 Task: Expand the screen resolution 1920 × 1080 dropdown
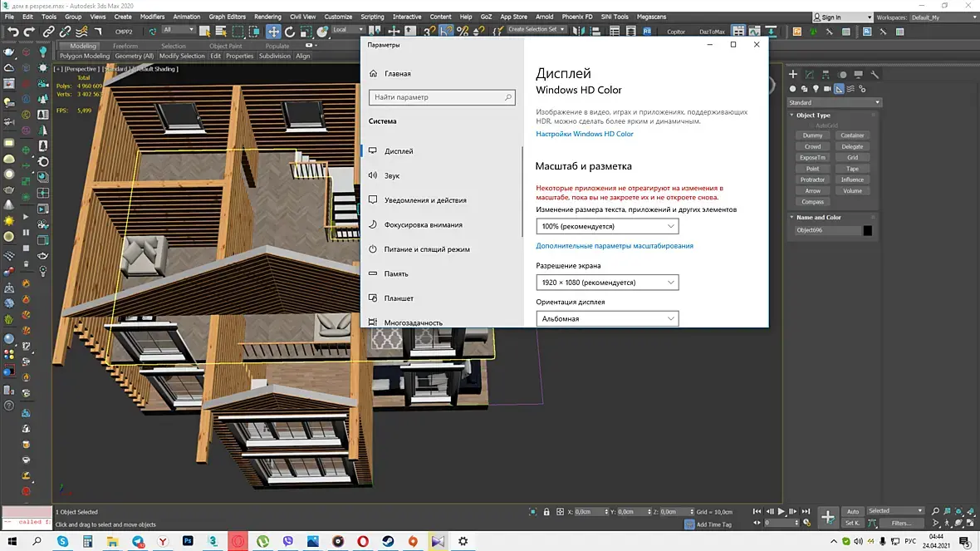pyautogui.click(x=607, y=283)
